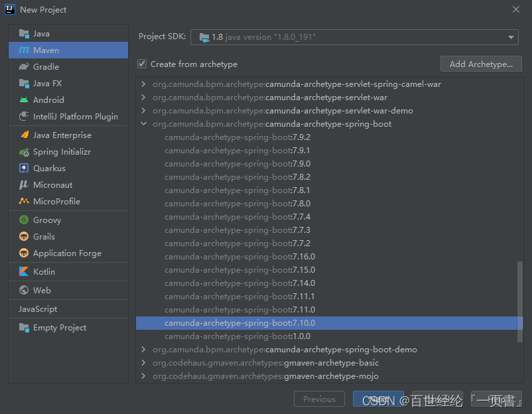The height and width of the screenshot is (414, 532).
Task: Select Java project type label
Action: pos(41,34)
